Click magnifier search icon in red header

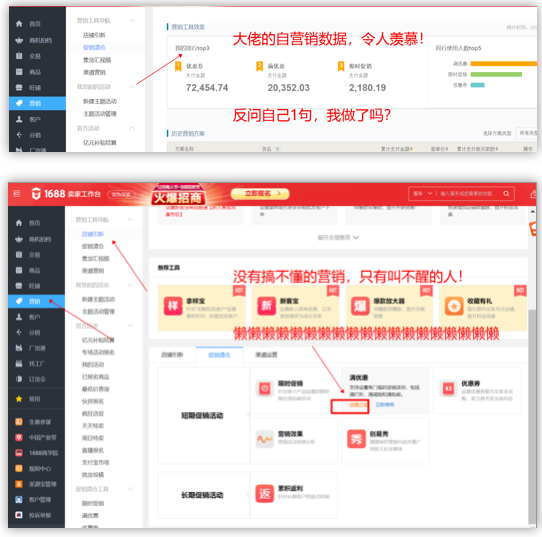(x=506, y=194)
